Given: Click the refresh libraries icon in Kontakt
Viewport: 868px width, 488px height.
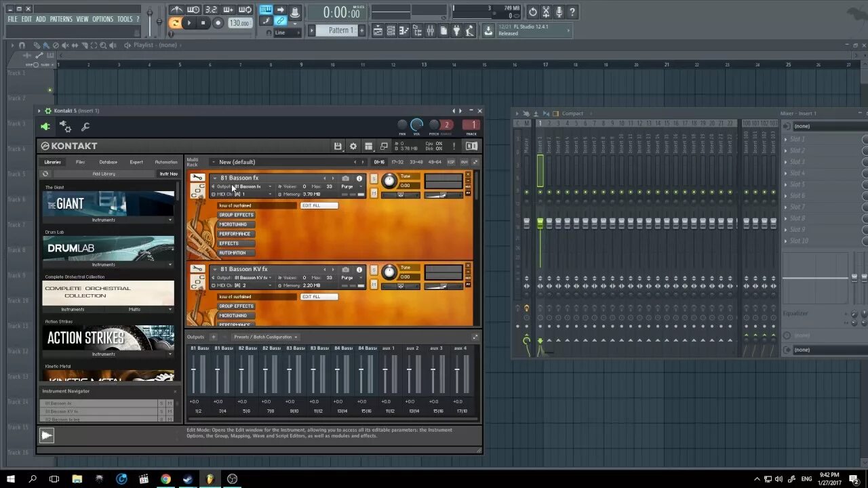Looking at the screenshot, I should pyautogui.click(x=45, y=174).
